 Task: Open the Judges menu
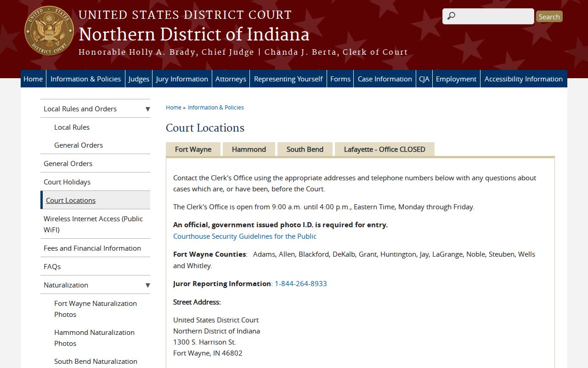tap(139, 79)
